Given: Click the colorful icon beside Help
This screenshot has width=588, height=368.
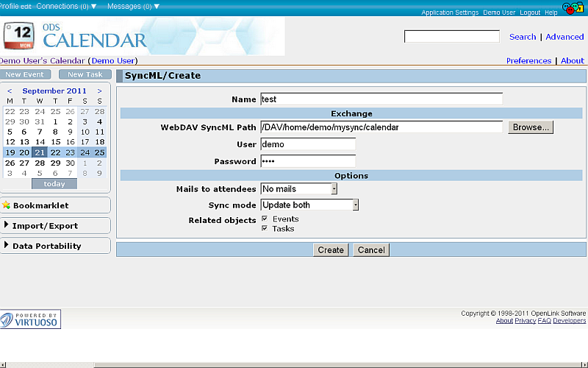Looking at the screenshot, I should click(573, 9).
